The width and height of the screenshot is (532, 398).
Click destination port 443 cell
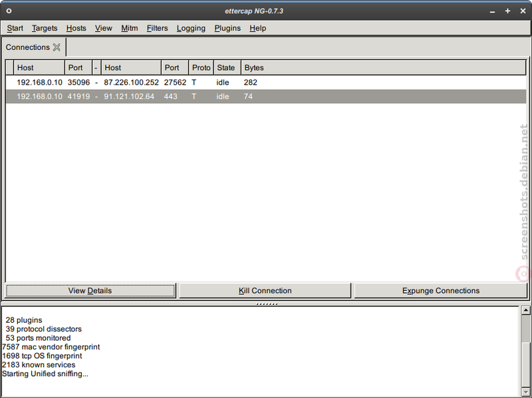170,97
